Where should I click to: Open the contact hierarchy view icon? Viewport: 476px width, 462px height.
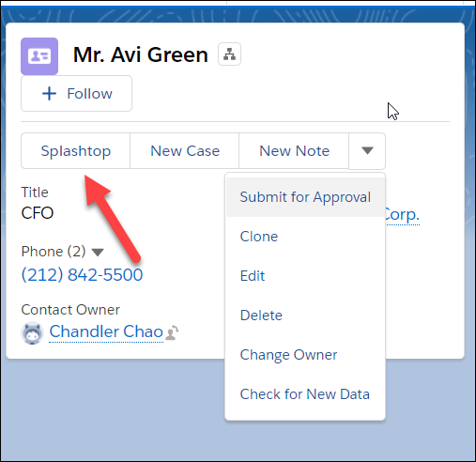(229, 54)
